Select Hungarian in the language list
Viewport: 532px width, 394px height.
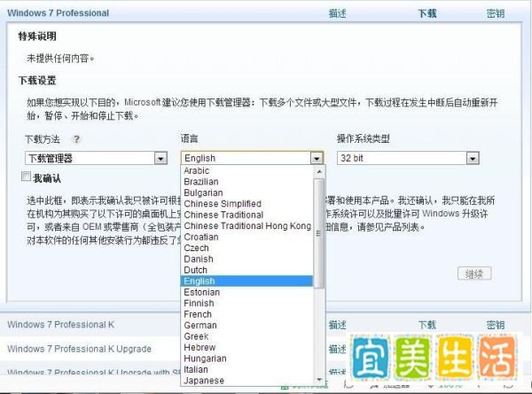[246, 359]
